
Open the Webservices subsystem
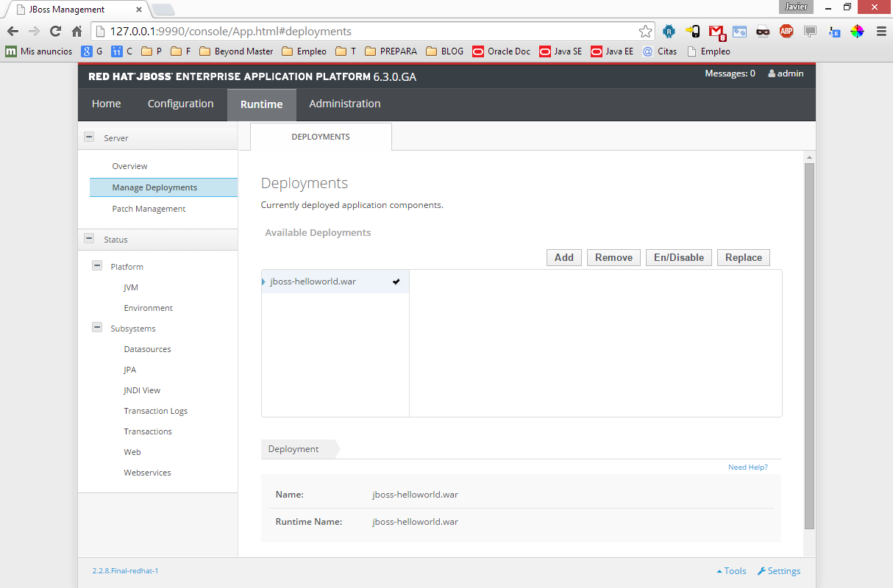click(147, 473)
